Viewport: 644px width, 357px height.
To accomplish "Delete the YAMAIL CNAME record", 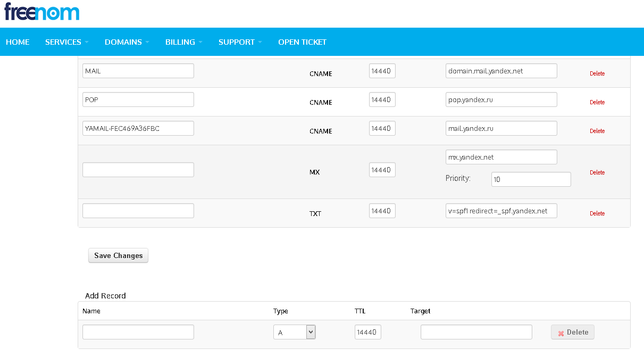I will point(597,131).
